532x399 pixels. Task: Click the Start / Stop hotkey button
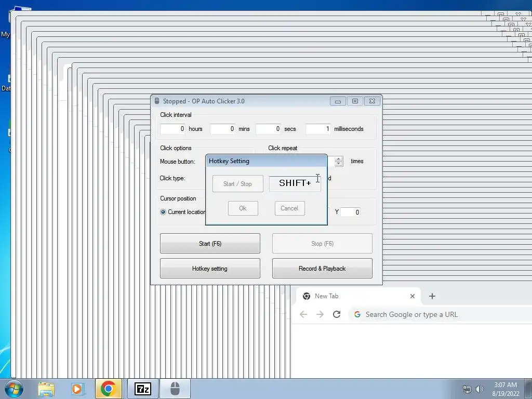(x=238, y=183)
